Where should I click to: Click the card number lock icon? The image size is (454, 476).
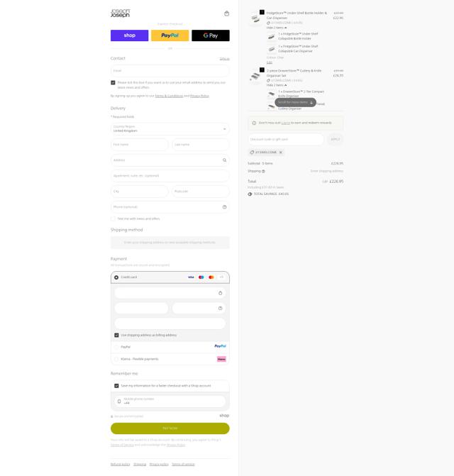(x=221, y=293)
